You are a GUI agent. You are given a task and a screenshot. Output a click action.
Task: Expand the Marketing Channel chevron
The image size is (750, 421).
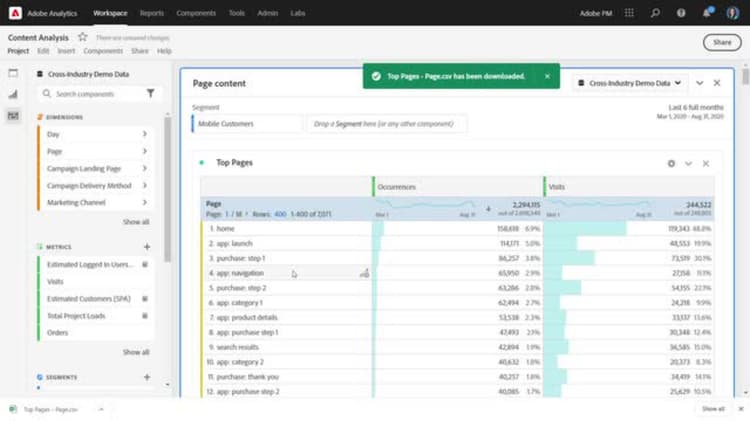pos(144,202)
